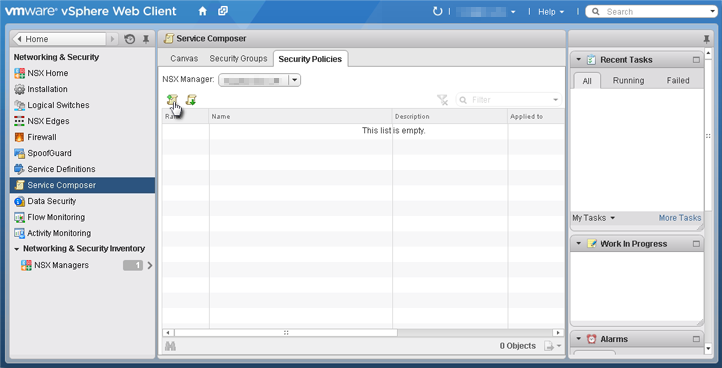Sort by the Description column header
This screenshot has width=722, height=368.
click(x=450, y=117)
